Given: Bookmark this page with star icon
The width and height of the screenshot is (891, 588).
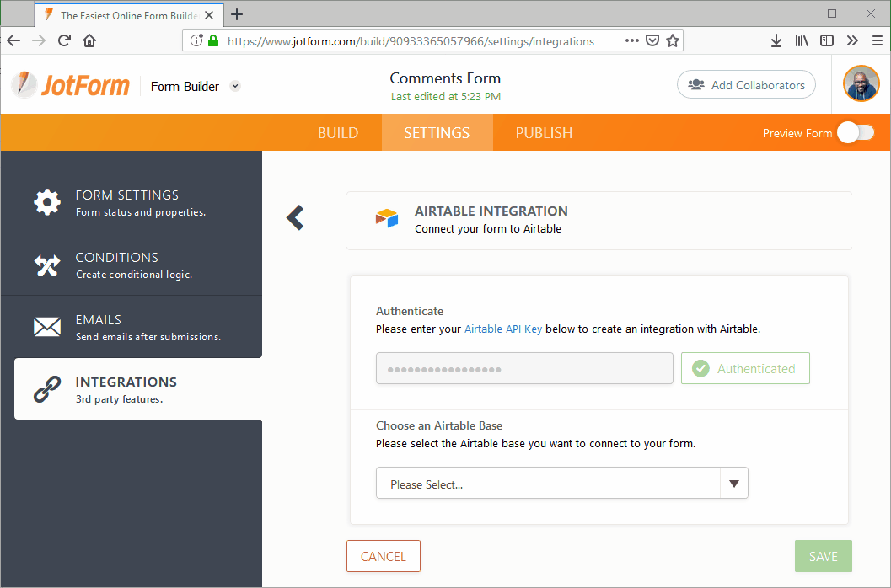Looking at the screenshot, I should click(673, 40).
